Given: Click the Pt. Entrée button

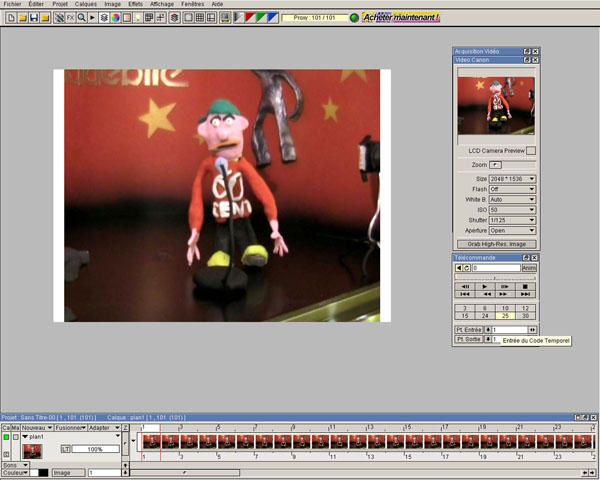Looking at the screenshot, I should [x=469, y=330].
